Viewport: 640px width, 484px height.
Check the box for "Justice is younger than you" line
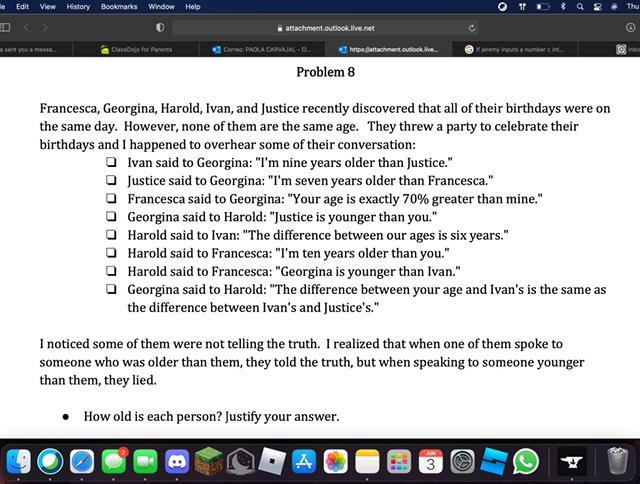pyautogui.click(x=111, y=216)
